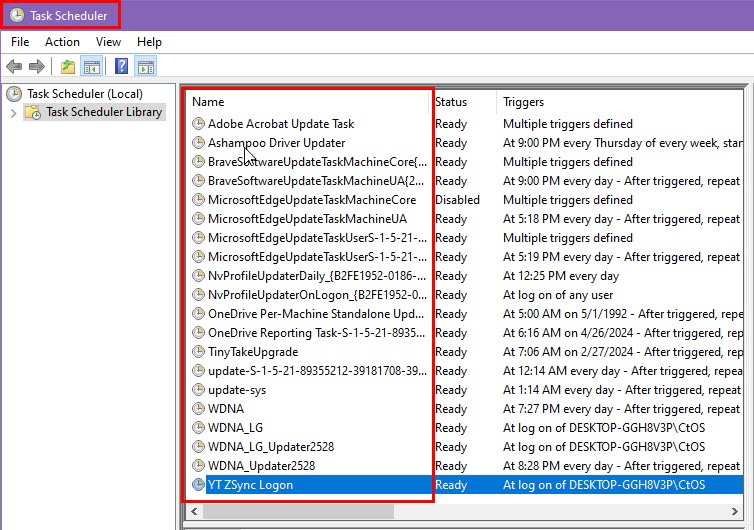Click the Forward arrow toolbar icon
754x530 pixels.
(x=37, y=66)
